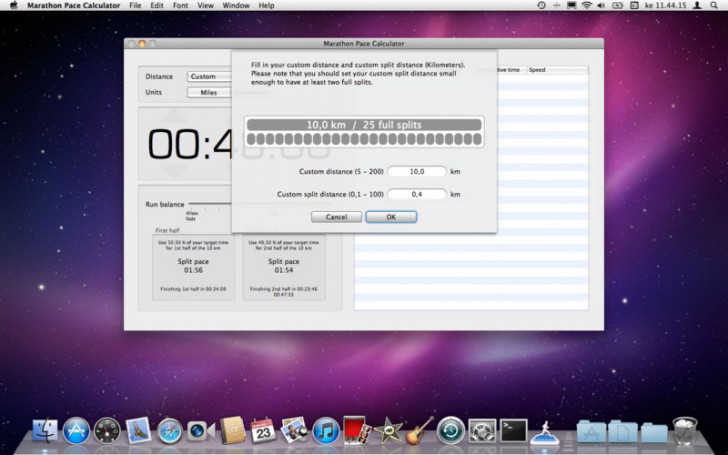The width and height of the screenshot is (728, 455).
Task: Launch Terminal from the dock
Action: coord(514,431)
